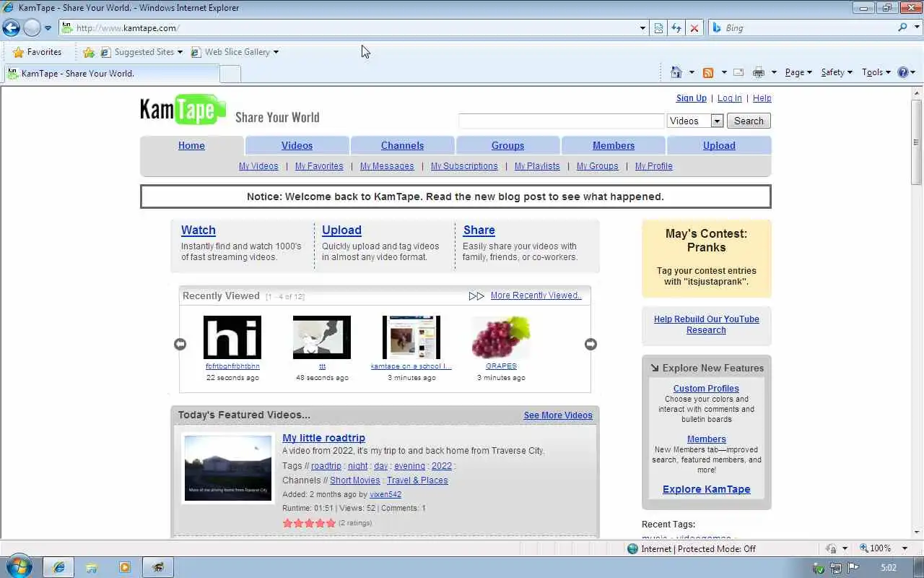Open the Page menu

[798, 72]
